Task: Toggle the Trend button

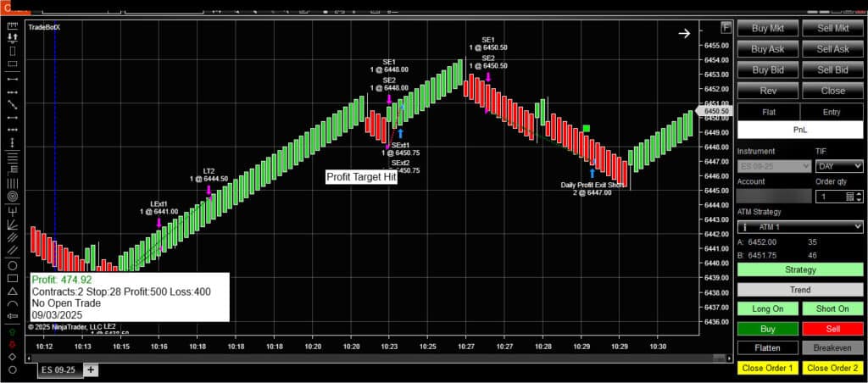Action: pos(800,290)
